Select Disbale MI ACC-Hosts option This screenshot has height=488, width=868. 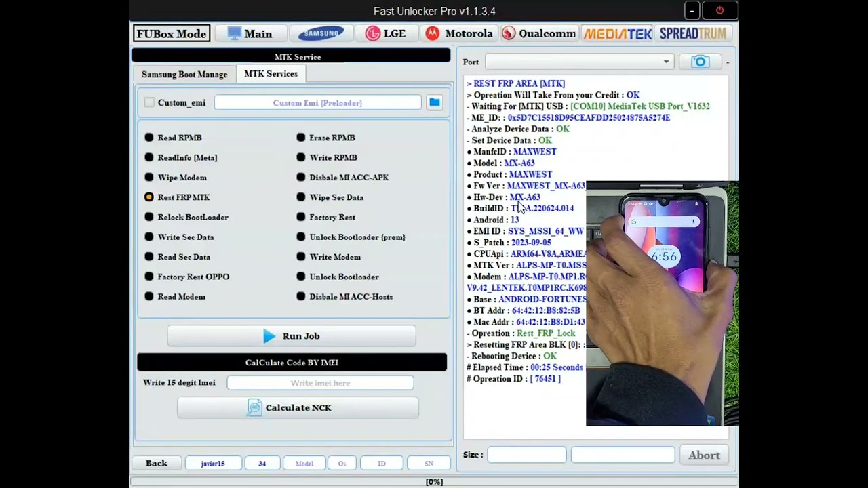pyautogui.click(x=344, y=297)
